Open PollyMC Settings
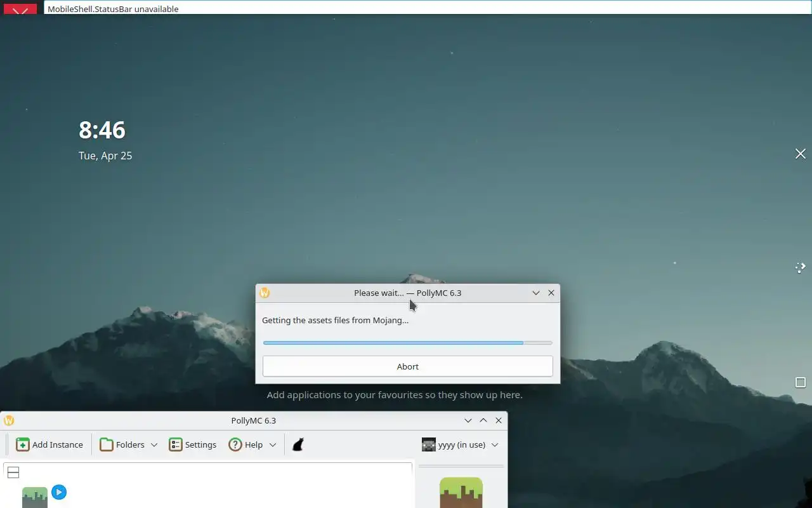Viewport: 812px width, 508px height. click(193, 444)
